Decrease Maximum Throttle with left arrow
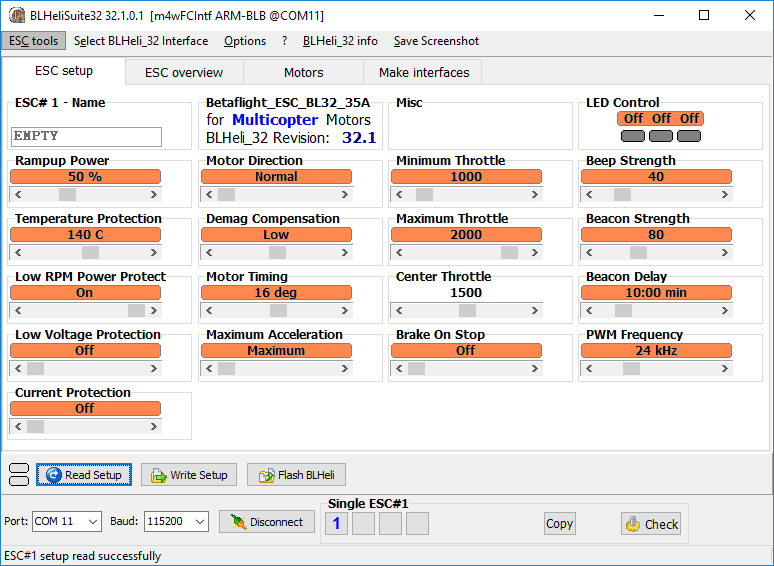The width and height of the screenshot is (774, 566). 399,253
